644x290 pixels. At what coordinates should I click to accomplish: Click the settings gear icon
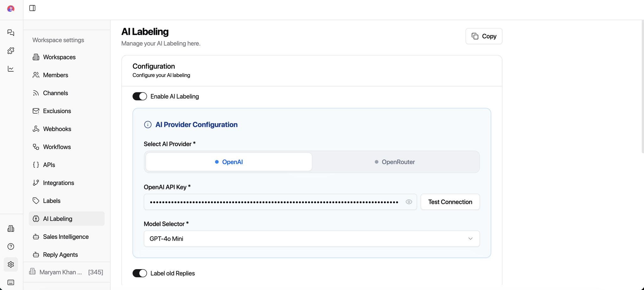pos(11,265)
